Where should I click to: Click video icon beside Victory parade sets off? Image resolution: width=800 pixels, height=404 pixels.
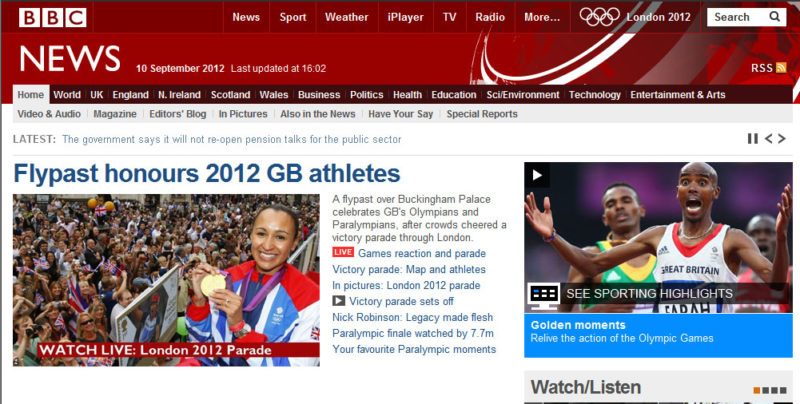(x=339, y=301)
